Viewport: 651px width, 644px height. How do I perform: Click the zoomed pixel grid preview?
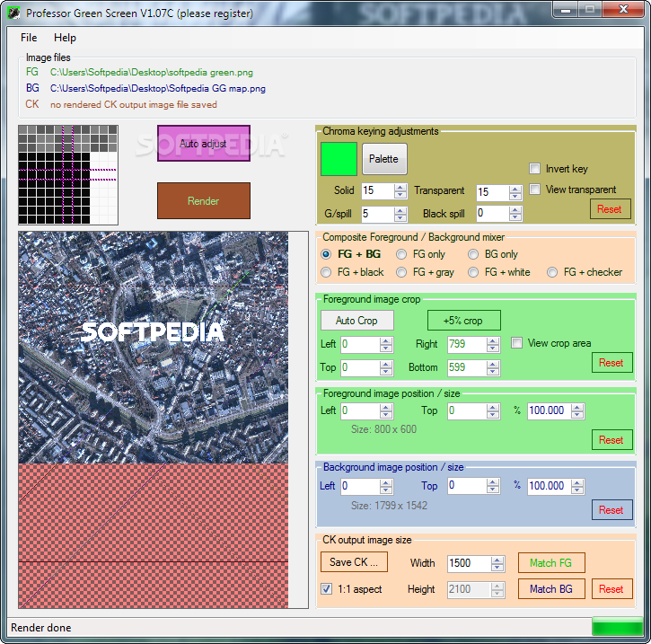[68, 175]
